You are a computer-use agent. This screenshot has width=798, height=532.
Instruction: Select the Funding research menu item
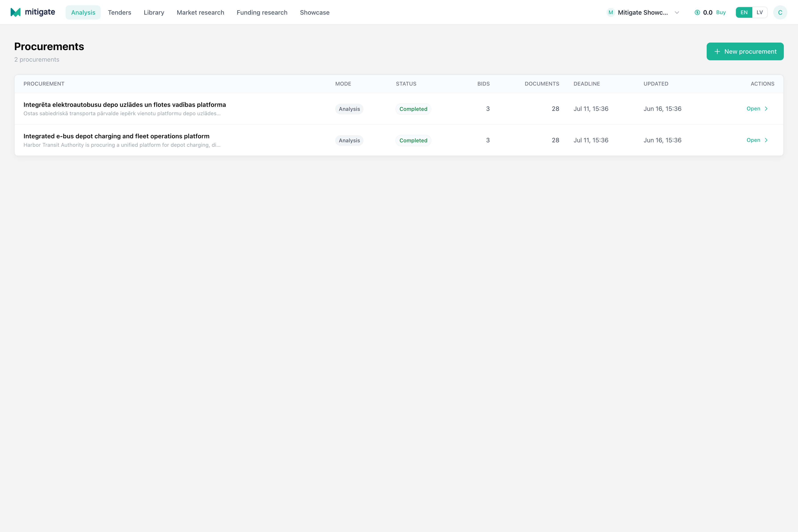click(x=262, y=13)
